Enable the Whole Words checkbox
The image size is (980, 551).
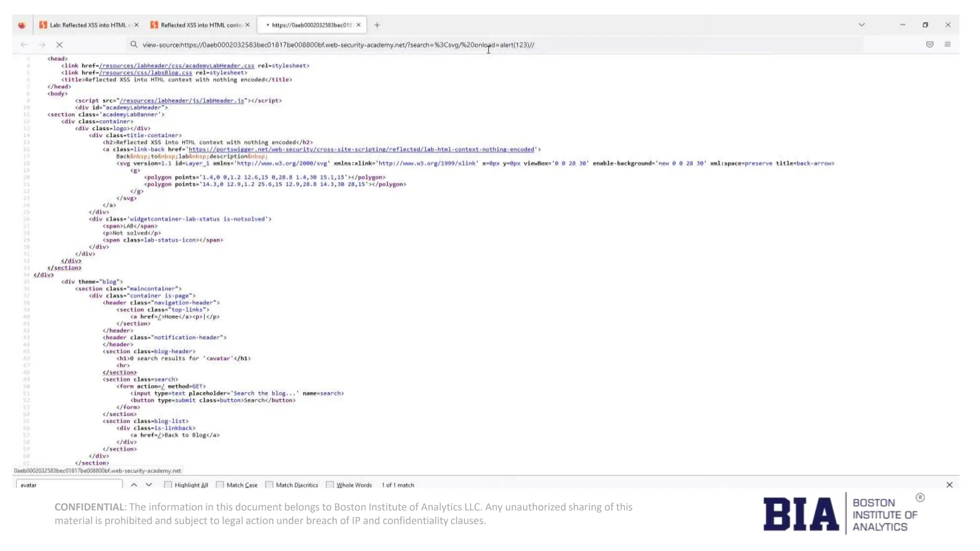click(x=330, y=485)
